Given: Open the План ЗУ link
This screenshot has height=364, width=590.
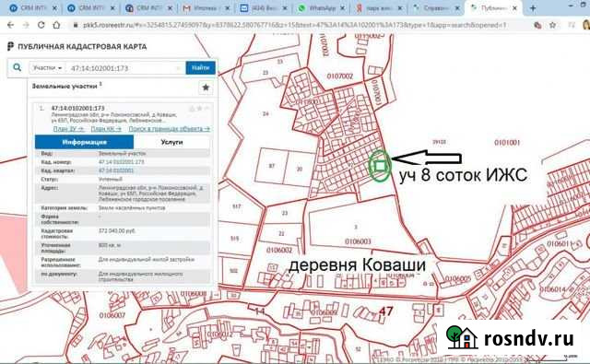Looking at the screenshot, I should tap(68, 129).
